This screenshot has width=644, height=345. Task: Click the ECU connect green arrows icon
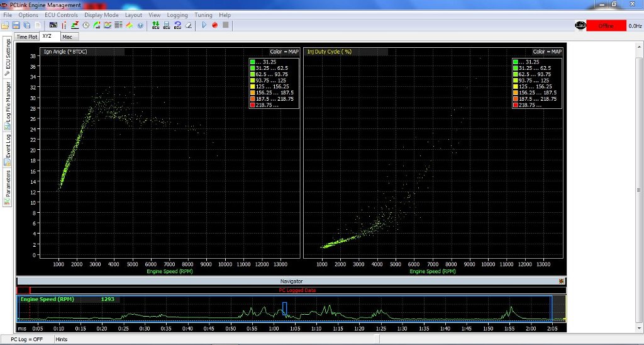(x=156, y=25)
